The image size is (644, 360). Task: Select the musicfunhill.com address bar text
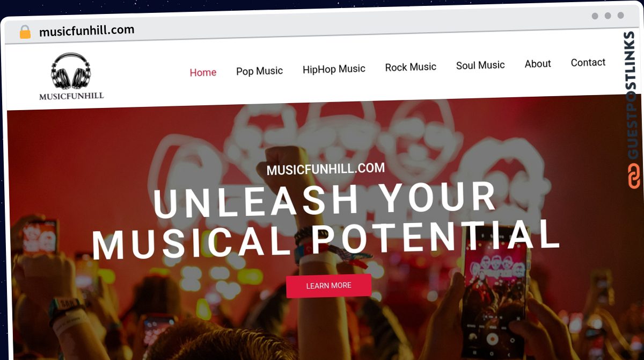pyautogui.click(x=87, y=31)
